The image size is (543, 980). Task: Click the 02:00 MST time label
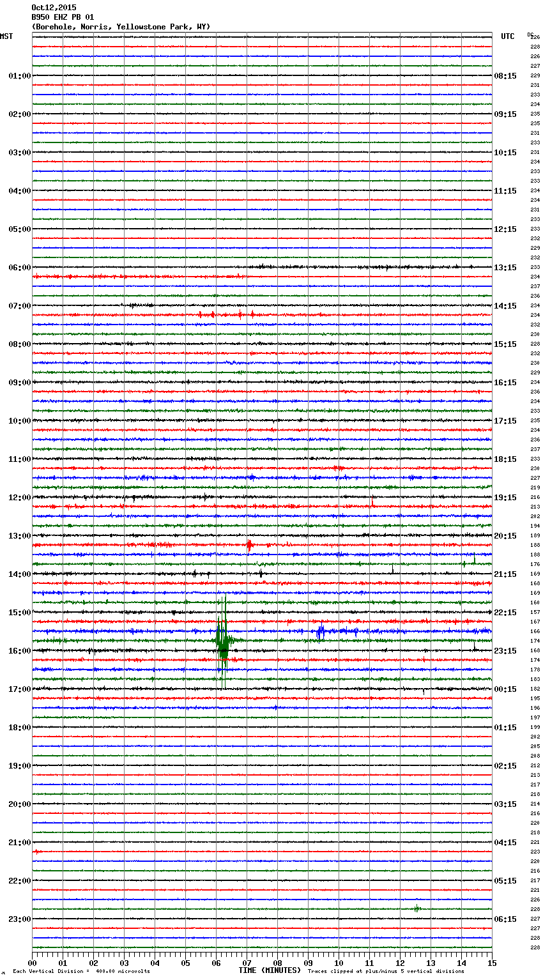pos(19,114)
